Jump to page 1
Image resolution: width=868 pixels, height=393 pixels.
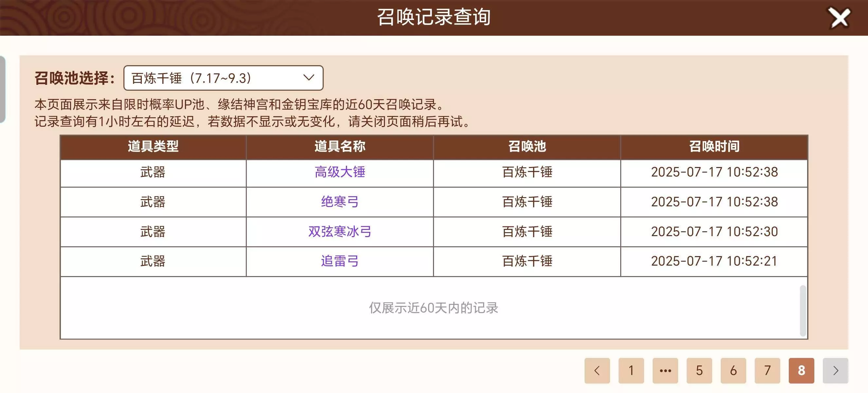[631, 370]
